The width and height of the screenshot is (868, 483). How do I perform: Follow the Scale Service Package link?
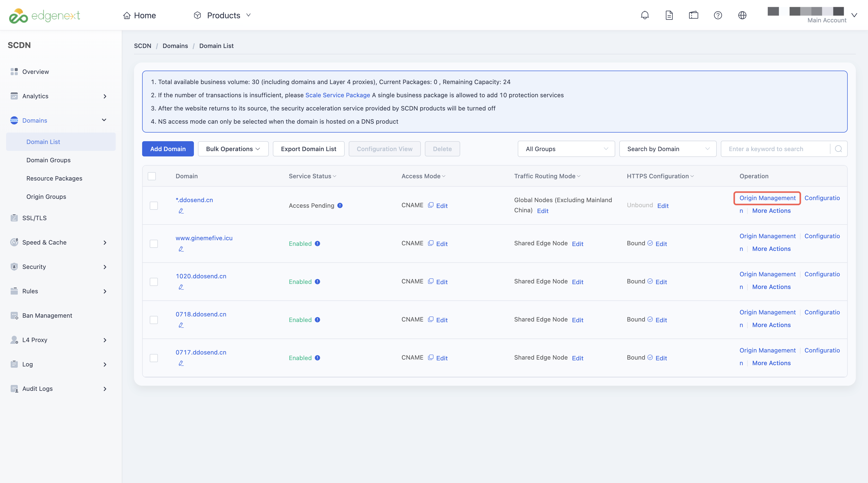point(338,95)
